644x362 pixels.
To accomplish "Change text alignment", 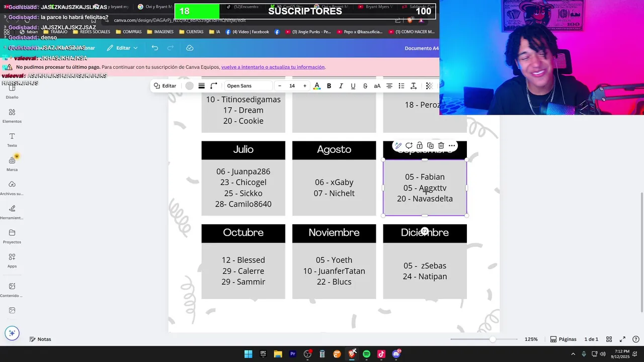I will click(x=389, y=86).
